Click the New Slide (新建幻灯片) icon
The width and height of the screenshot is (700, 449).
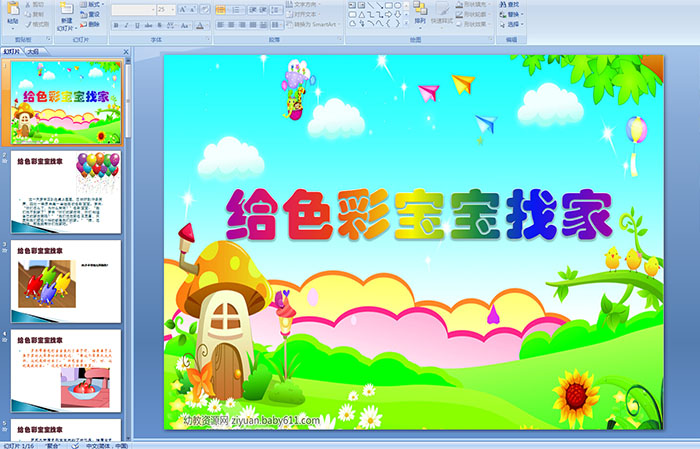tap(67, 9)
